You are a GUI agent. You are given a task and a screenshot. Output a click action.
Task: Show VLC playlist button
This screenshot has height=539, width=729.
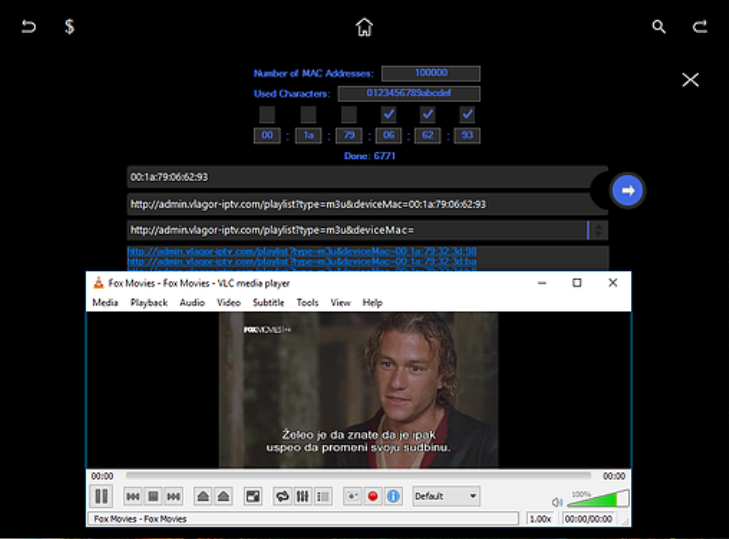point(323,497)
